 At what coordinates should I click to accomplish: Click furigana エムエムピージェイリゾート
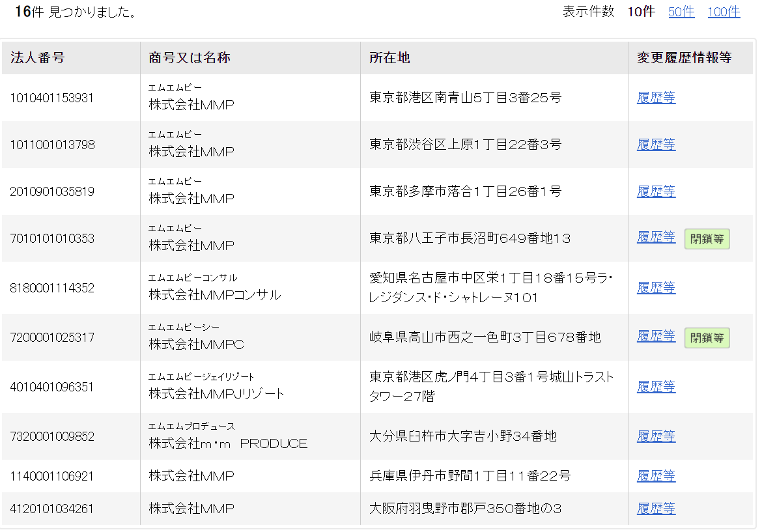click(x=201, y=377)
